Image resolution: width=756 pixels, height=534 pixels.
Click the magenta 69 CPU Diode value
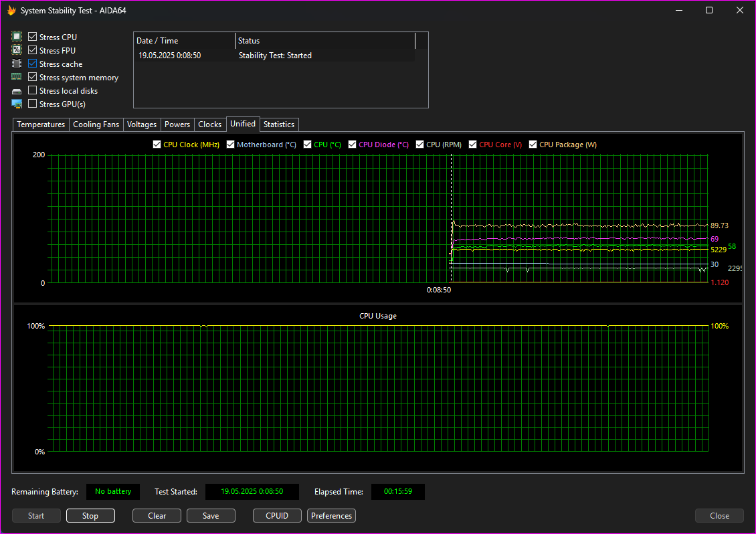(715, 239)
